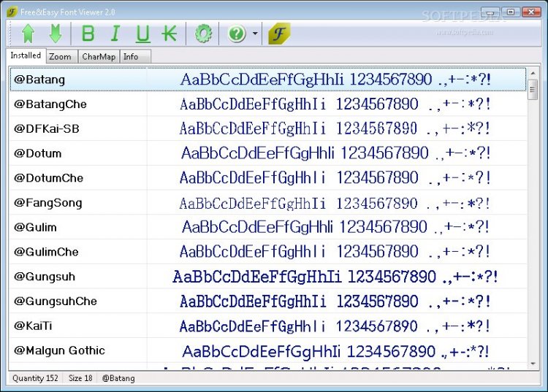Select the @Dotum font row
The width and height of the screenshot is (548, 392).
[x=267, y=153]
